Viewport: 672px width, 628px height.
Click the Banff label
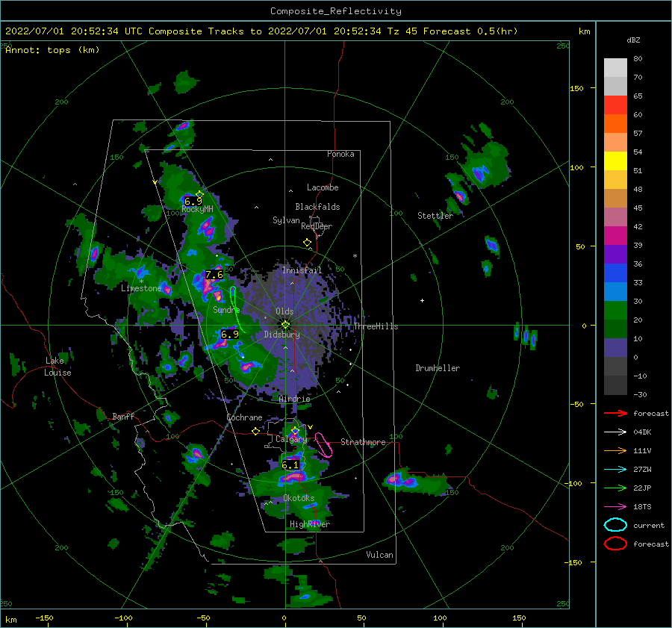coord(123,416)
